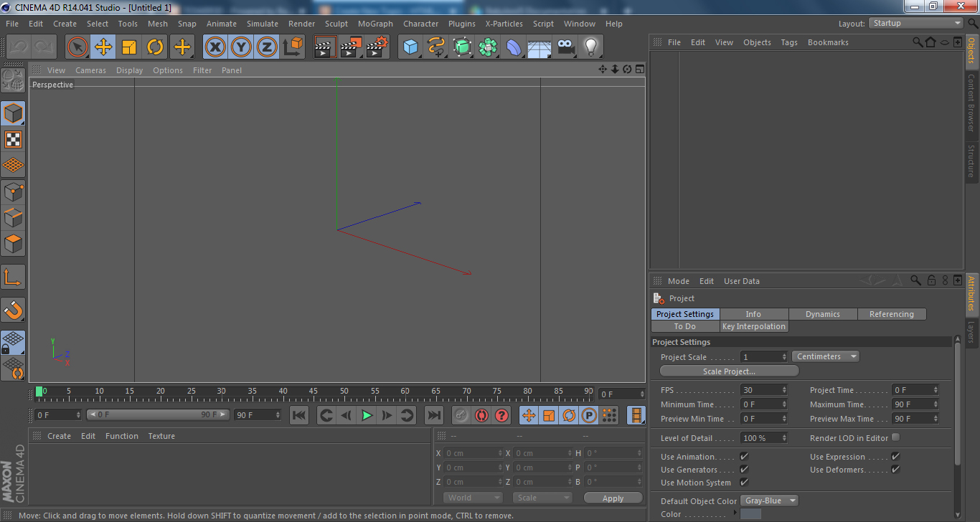Open Render Settings icon
The image size is (980, 522).
coord(377,47)
